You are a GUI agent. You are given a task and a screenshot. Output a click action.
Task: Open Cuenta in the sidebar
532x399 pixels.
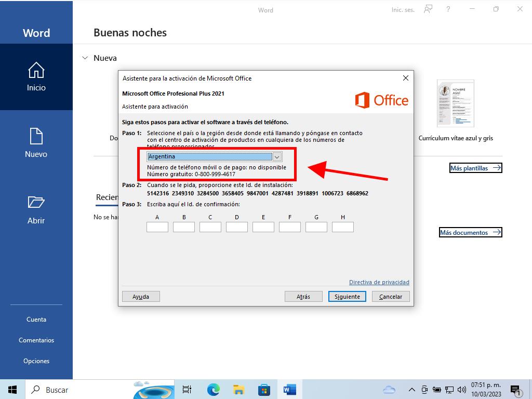pos(36,320)
